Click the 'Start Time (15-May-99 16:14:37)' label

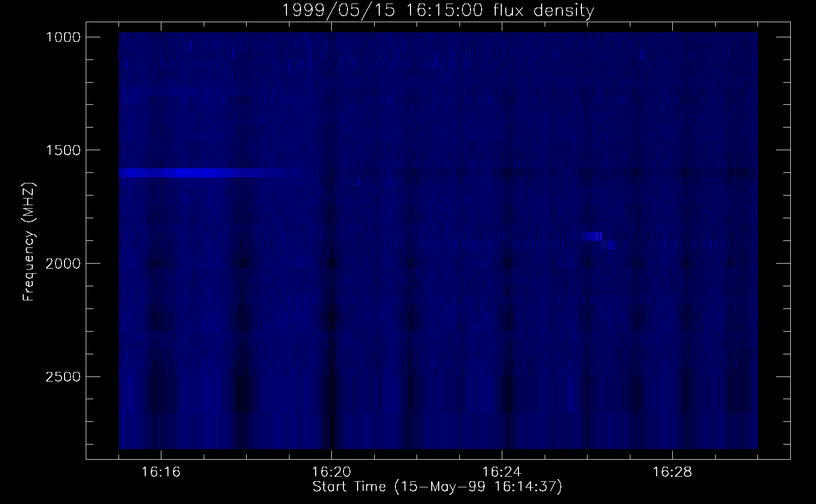click(438, 487)
